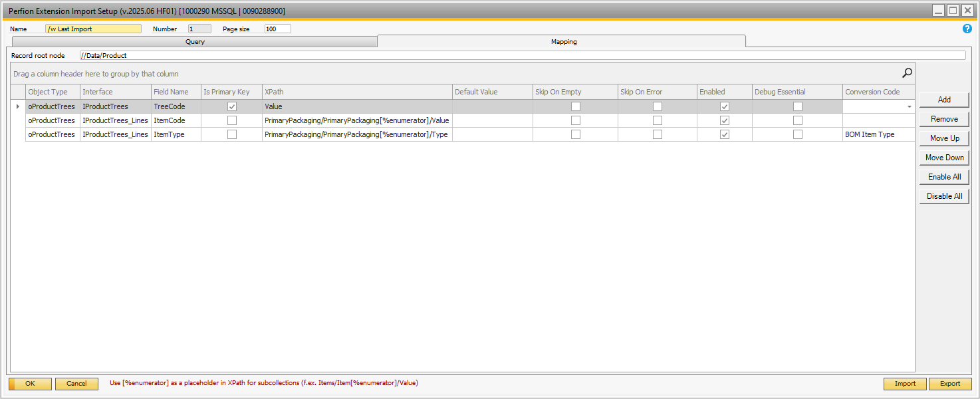Focus the Name input field

pyautogui.click(x=93, y=29)
